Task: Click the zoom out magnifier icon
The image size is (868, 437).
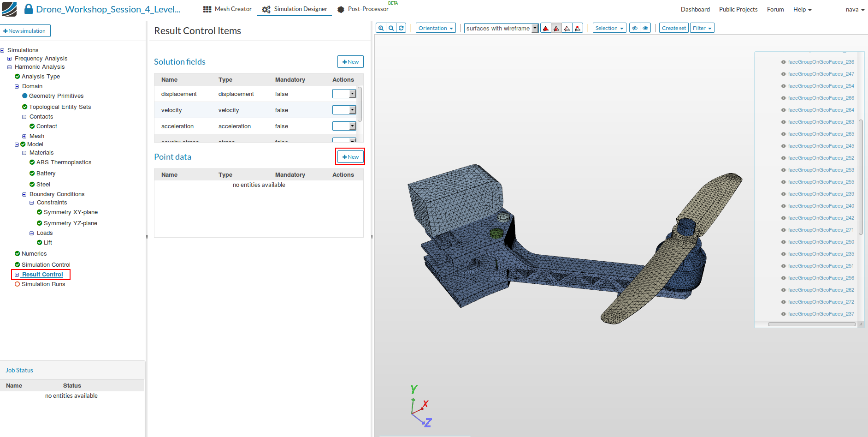Action: coord(391,28)
